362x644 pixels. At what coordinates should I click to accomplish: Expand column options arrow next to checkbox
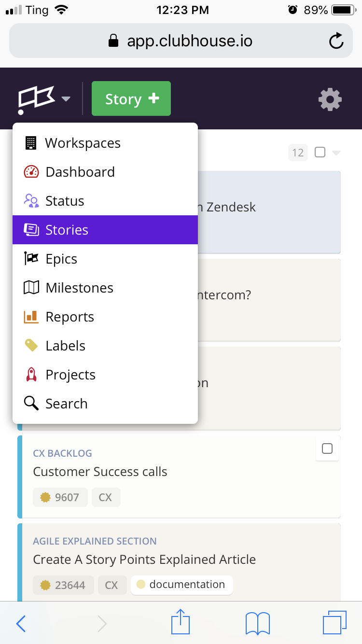(336, 153)
